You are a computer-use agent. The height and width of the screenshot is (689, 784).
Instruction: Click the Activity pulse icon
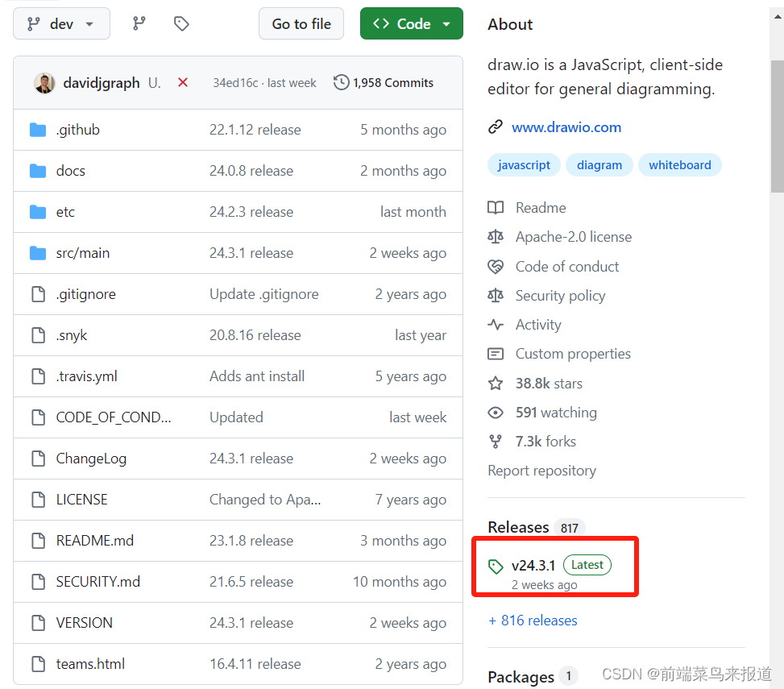[x=496, y=325]
